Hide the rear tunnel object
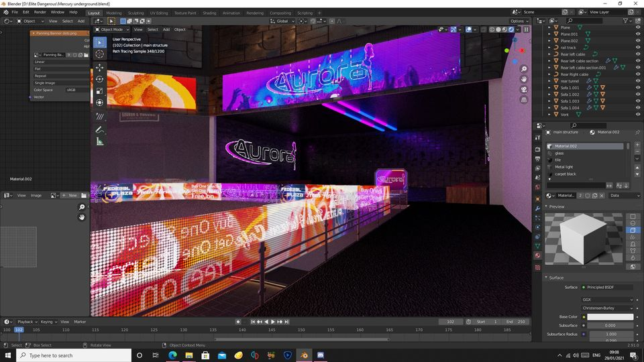644x362 pixels. (638, 81)
